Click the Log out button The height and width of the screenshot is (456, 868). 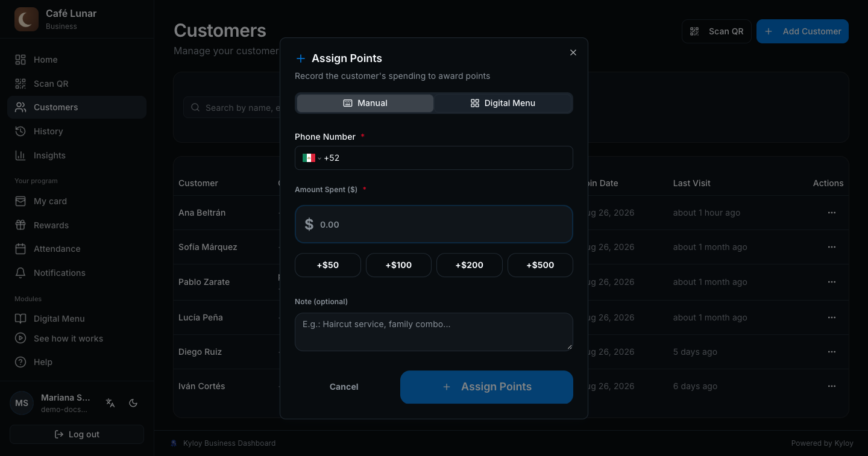pyautogui.click(x=77, y=434)
